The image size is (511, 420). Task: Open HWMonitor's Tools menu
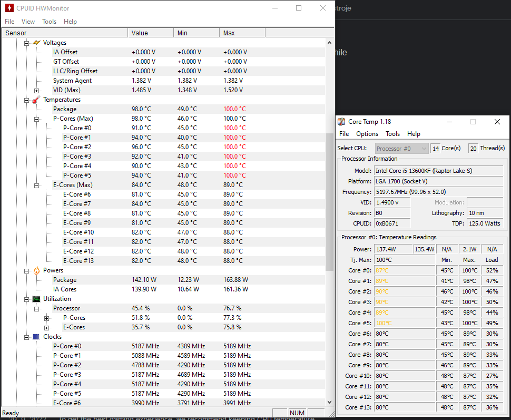pyautogui.click(x=50, y=22)
